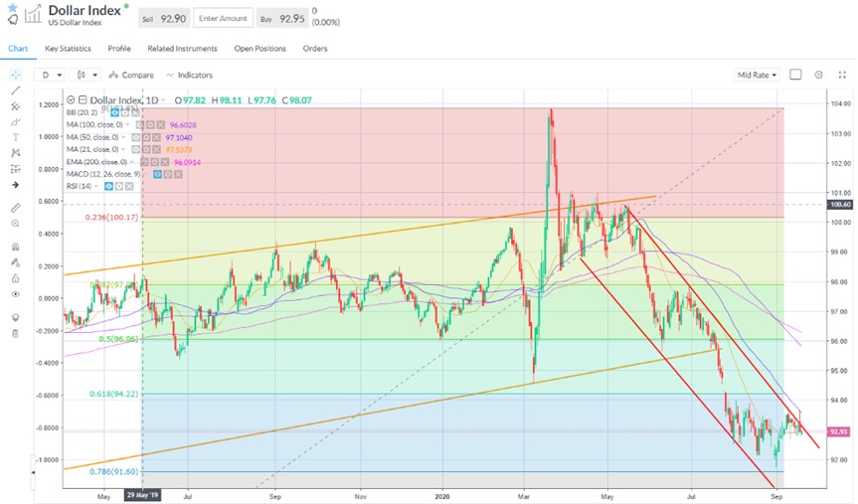Viewport: 858px width, 504px height.
Task: Remove the EMA (200, close, 0) indicator
Action: (x=165, y=162)
